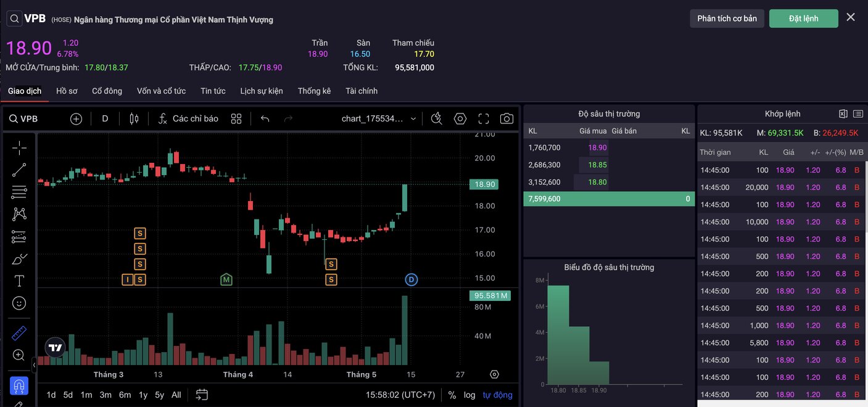Click the Excel export icon in Khớp lệnh
This screenshot has width=868, height=407.
[843, 113]
